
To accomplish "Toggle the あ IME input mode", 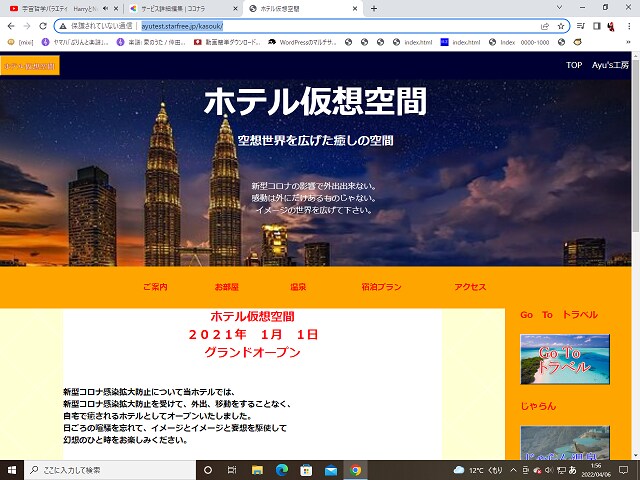I will [x=573, y=470].
